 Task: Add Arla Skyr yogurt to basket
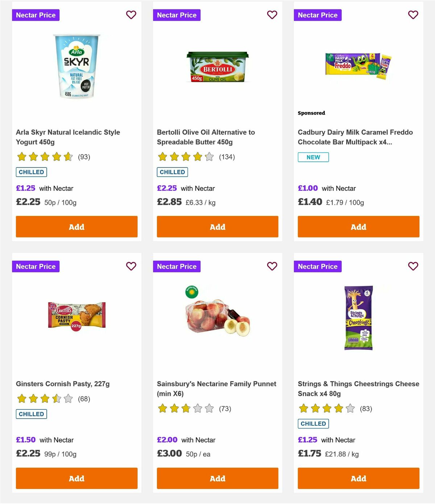[x=76, y=227]
